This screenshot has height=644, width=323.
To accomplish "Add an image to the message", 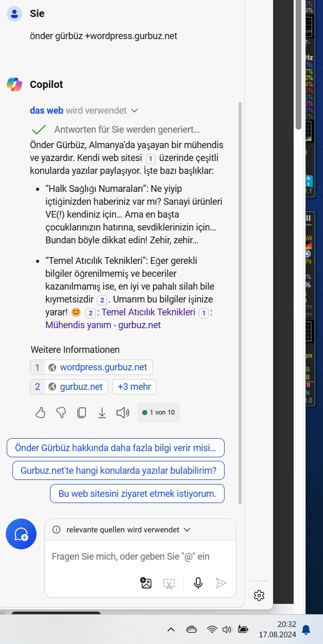I will (x=146, y=583).
